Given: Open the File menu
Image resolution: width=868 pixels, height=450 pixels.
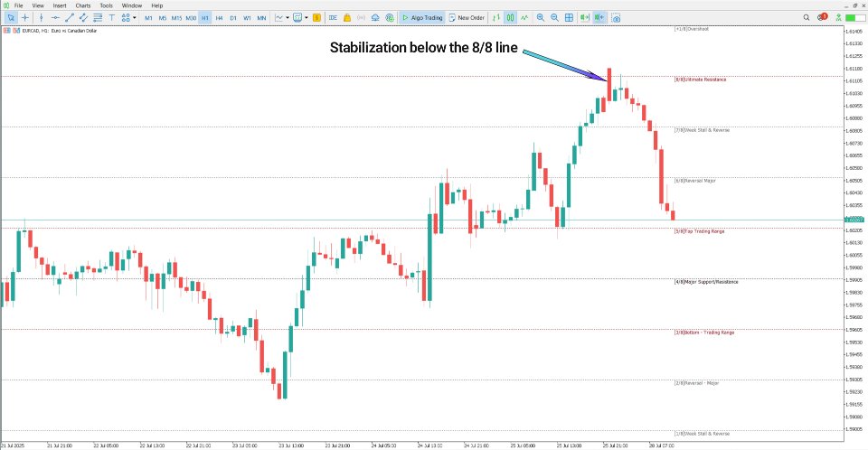Looking at the screenshot, I should 18,5.
